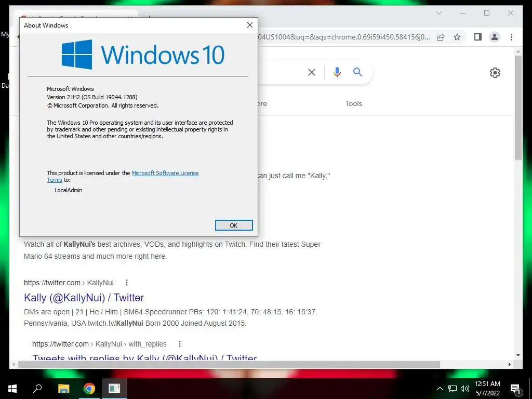This screenshot has width=532, height=399.
Task: Open volume control tray icon
Action: click(465, 389)
